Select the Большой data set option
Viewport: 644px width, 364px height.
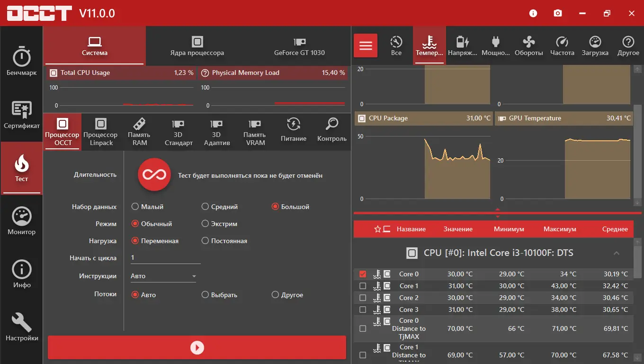(x=290, y=207)
